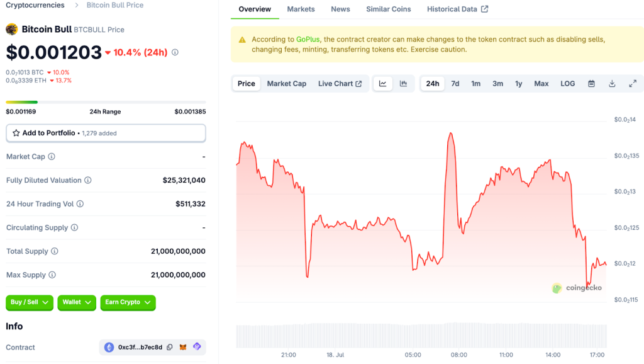The image size is (644, 364).
Task: Open the Wallet dropdown
Action: point(77,302)
